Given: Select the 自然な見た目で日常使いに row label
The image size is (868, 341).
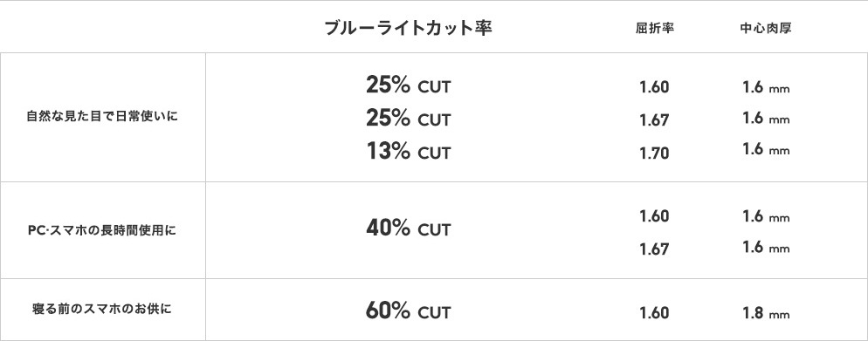Looking at the screenshot, I should (102, 117).
